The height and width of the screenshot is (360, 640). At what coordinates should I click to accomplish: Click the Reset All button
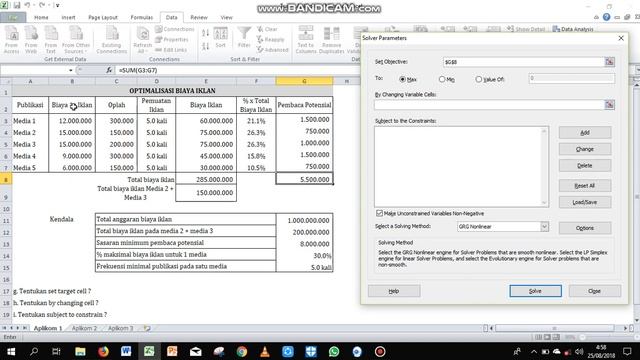(585, 186)
